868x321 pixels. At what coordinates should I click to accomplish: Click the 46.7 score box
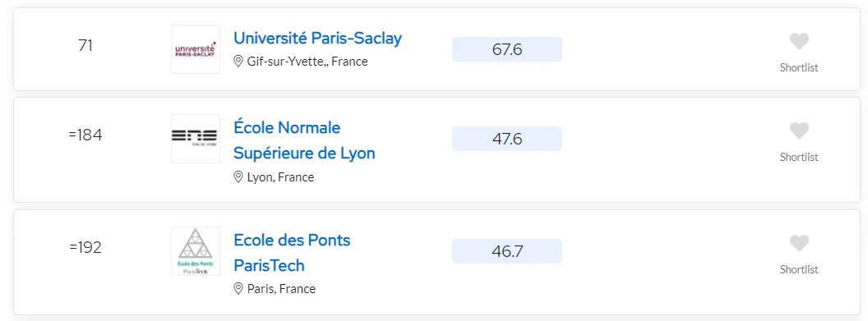(x=507, y=251)
